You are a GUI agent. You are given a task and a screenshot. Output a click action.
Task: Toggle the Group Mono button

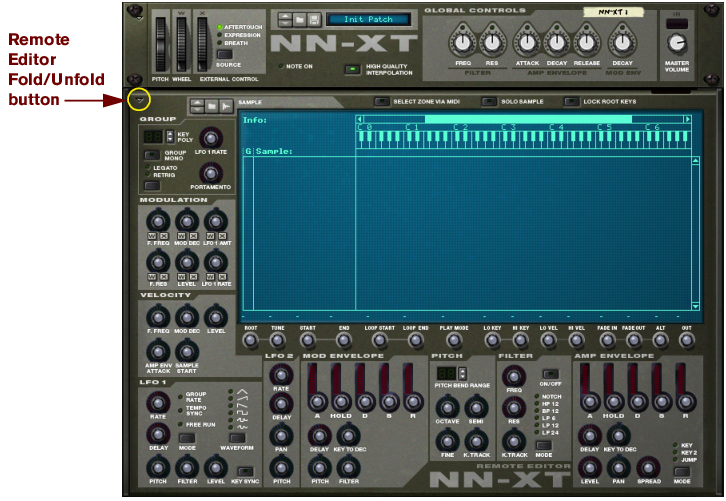(x=152, y=155)
